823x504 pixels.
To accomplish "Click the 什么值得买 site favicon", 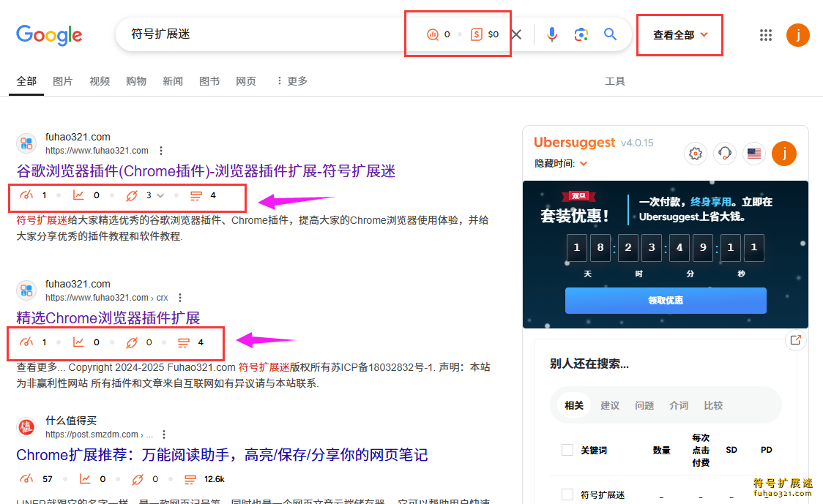I will pos(26,427).
